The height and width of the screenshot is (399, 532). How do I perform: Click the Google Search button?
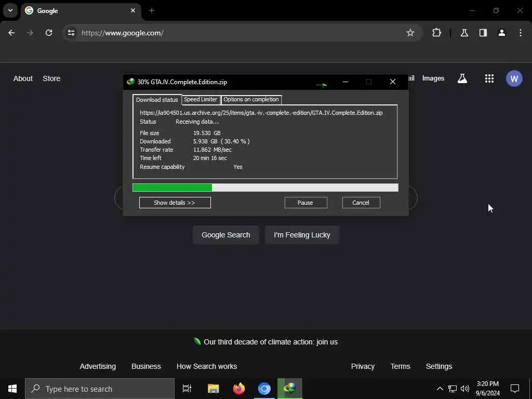(226, 235)
